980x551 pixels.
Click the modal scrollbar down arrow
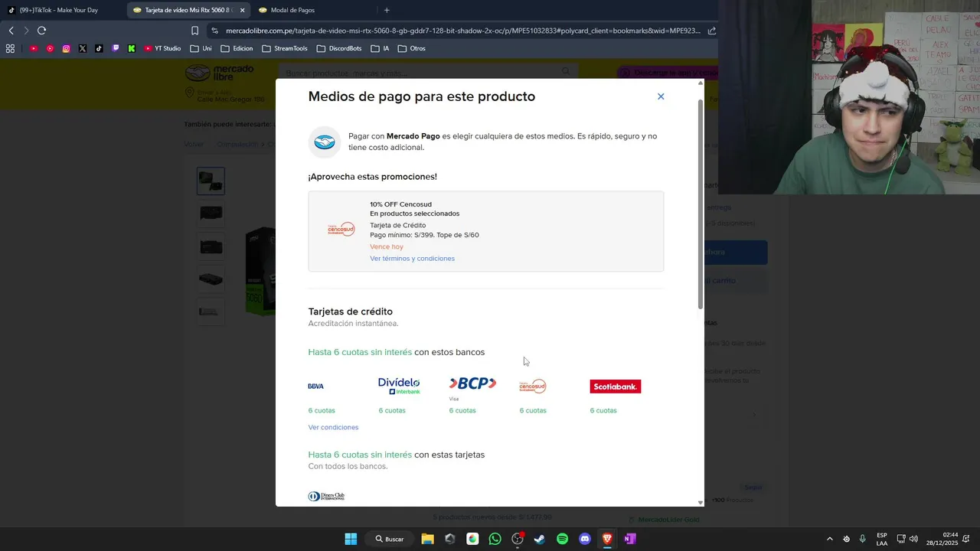pyautogui.click(x=701, y=503)
